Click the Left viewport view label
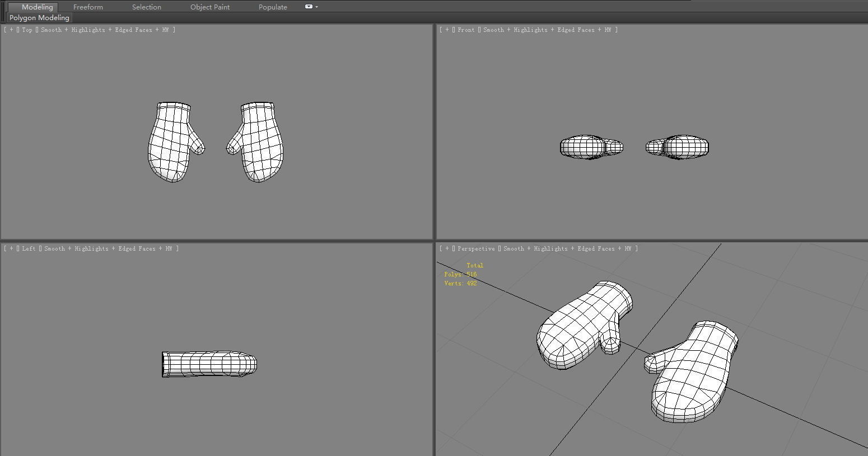868x456 pixels. tap(29, 248)
